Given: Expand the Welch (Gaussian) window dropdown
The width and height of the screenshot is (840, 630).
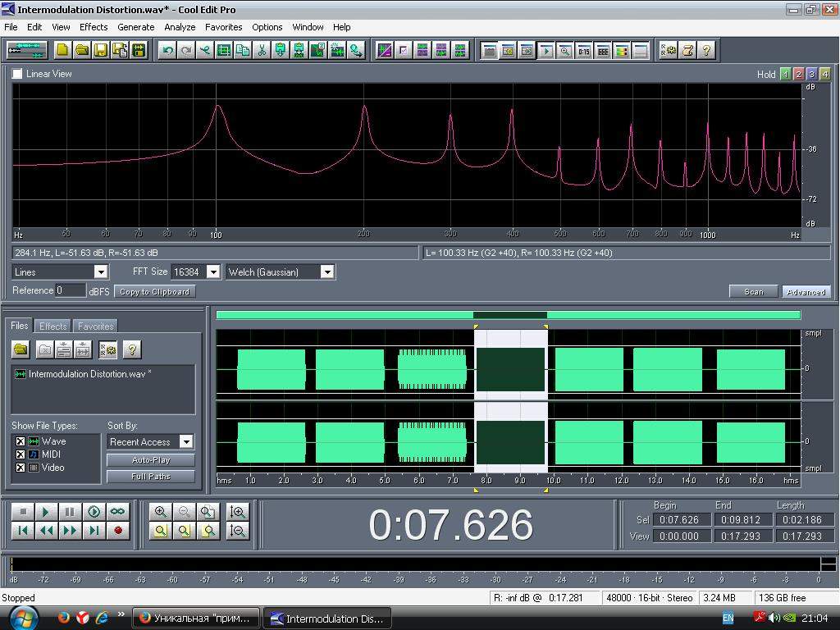Looking at the screenshot, I should (326, 272).
